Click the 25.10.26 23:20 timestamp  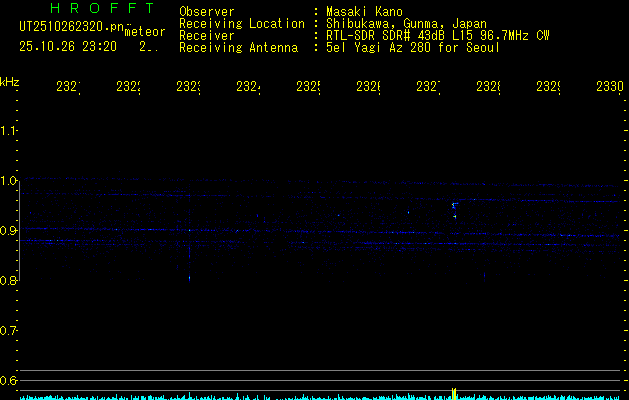(66, 46)
